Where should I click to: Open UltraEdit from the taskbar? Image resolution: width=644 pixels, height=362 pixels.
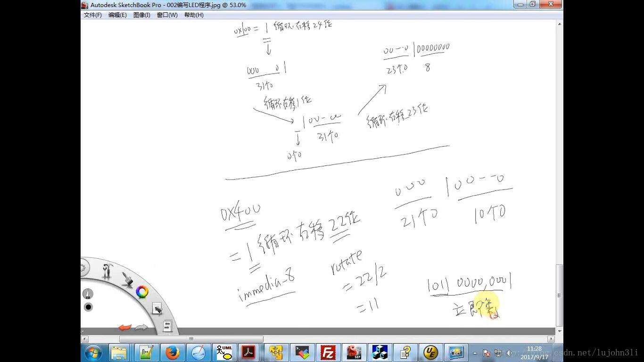coord(431,353)
